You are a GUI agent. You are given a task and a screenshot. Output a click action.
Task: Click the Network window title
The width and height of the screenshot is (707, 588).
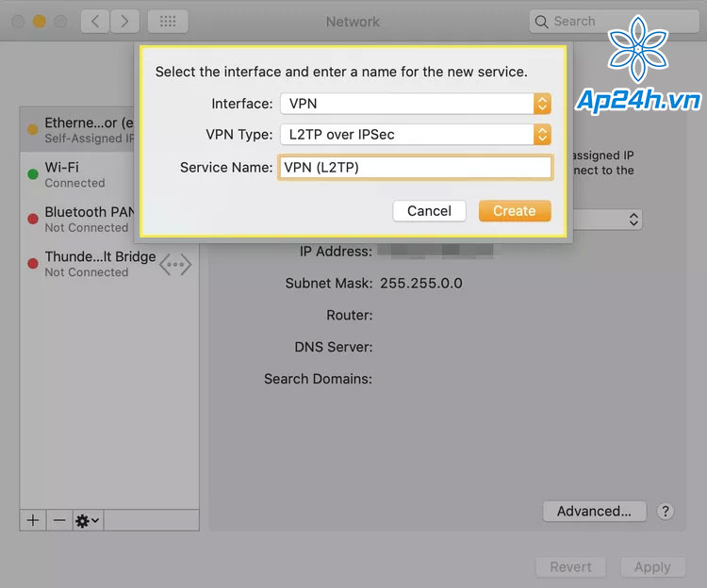click(353, 22)
